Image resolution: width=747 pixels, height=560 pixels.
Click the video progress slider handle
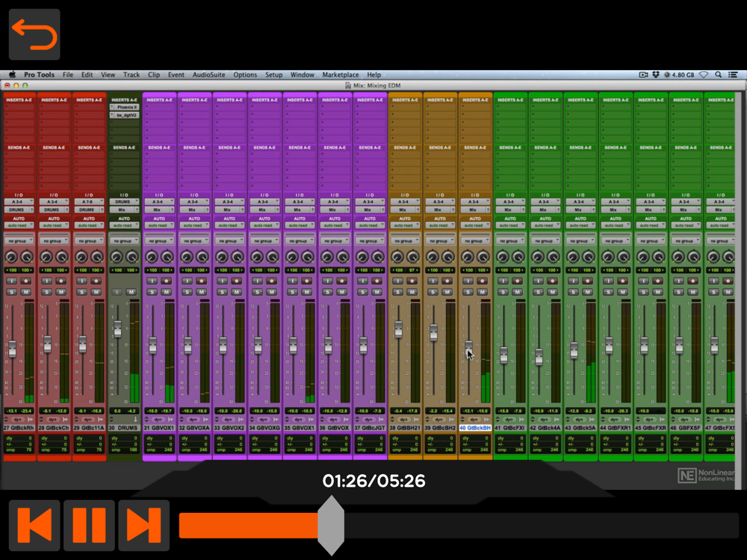pyautogui.click(x=331, y=525)
